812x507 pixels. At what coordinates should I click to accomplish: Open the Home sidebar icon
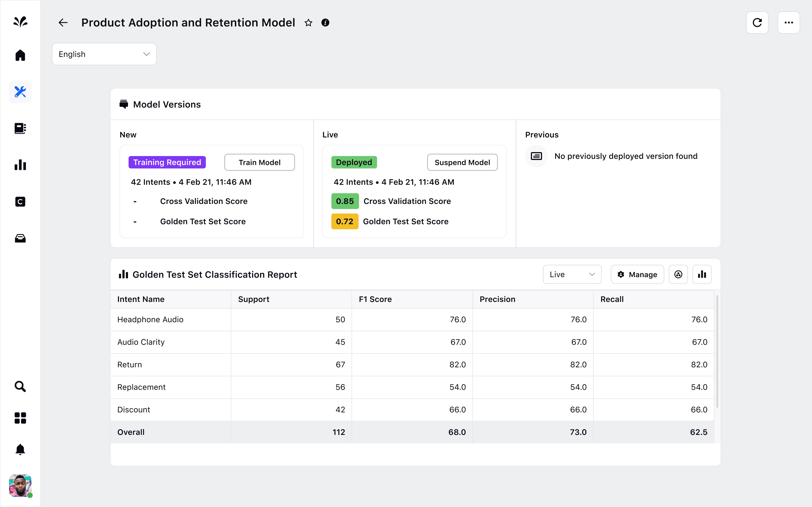[x=20, y=55]
